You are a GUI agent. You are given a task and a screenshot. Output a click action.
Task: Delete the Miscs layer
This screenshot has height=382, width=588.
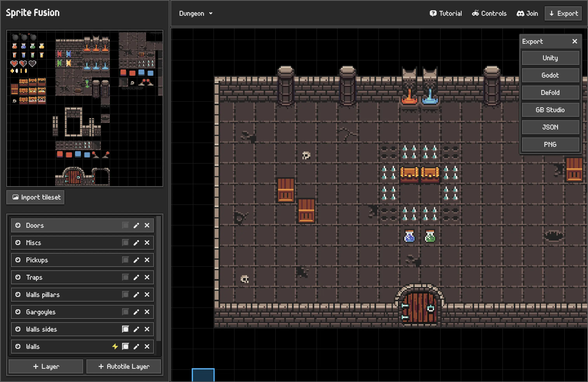click(x=147, y=242)
